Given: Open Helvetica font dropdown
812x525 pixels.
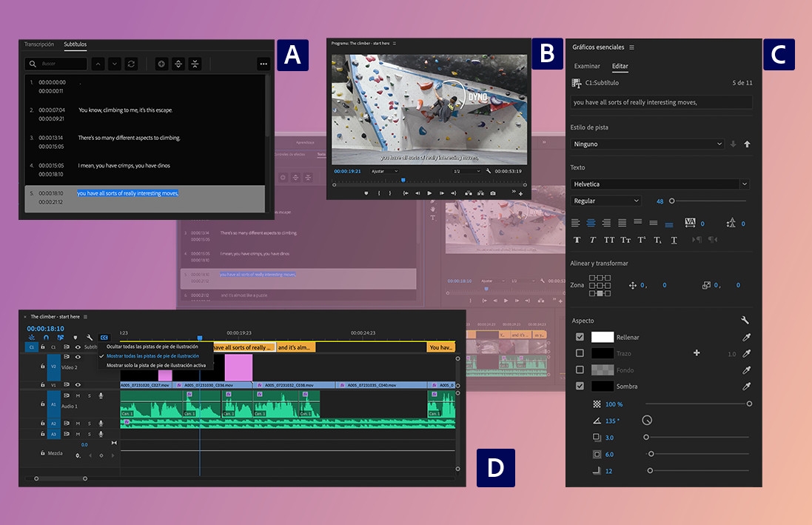Looking at the screenshot, I should pyautogui.click(x=660, y=184).
